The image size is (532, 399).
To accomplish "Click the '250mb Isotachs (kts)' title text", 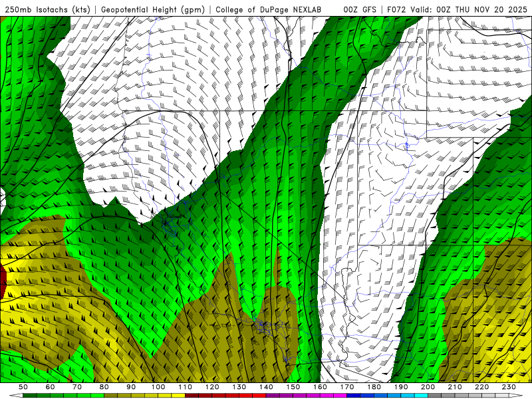I will [47, 9].
